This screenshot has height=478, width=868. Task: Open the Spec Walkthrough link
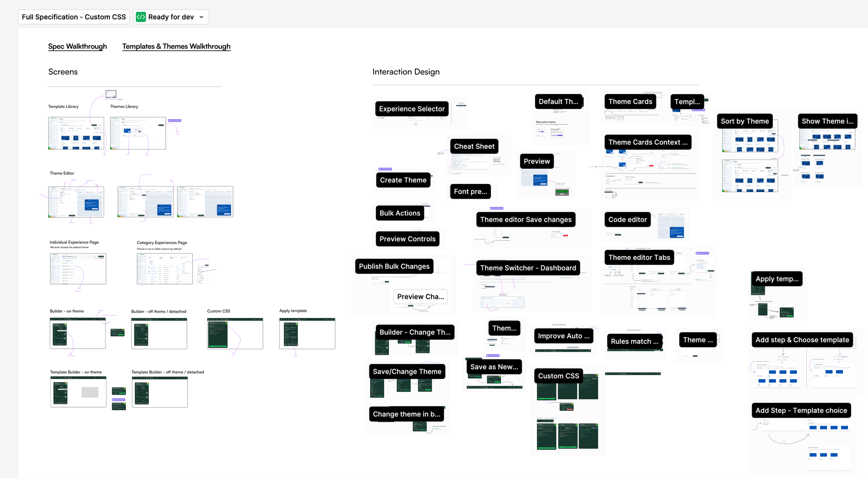(77, 46)
